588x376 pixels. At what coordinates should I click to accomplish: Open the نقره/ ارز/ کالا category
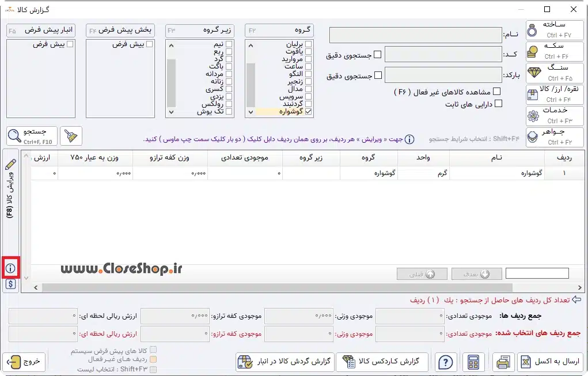555,94
